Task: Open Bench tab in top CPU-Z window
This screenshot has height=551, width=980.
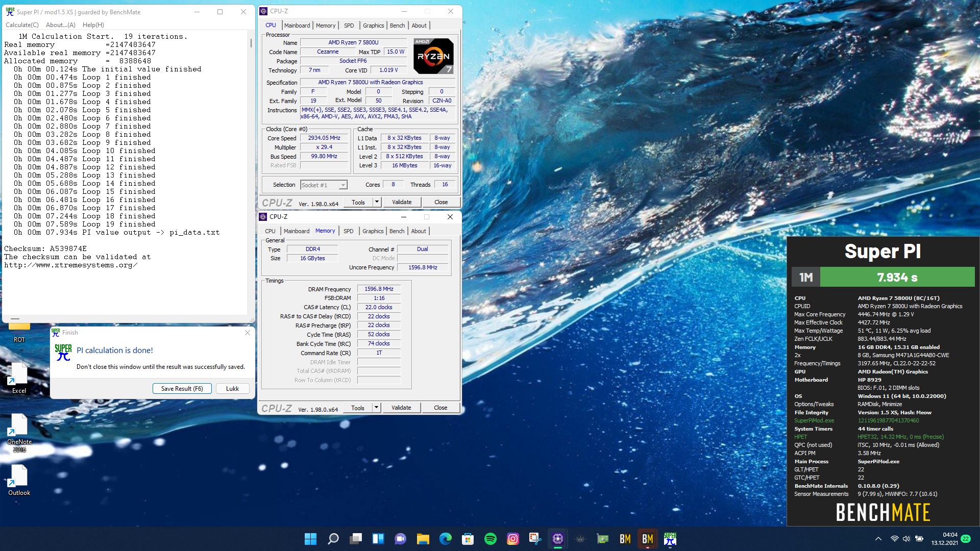Action: coord(397,26)
